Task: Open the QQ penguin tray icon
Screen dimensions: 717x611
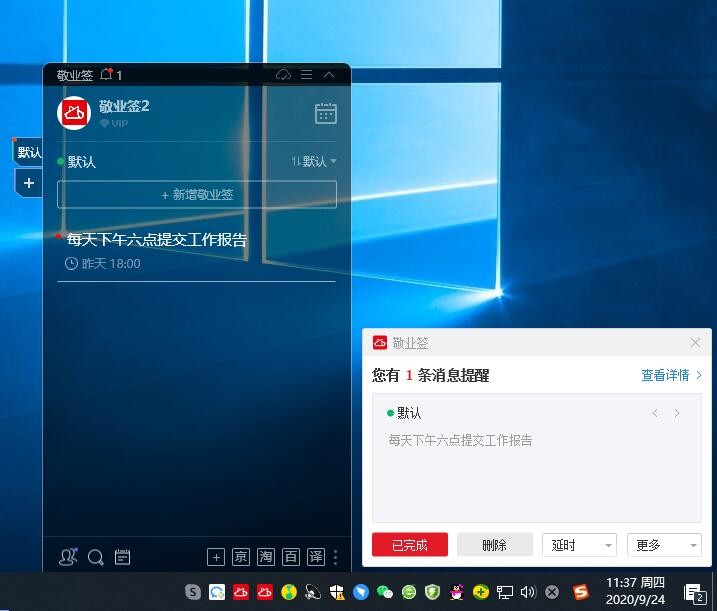Action: pyautogui.click(x=456, y=592)
